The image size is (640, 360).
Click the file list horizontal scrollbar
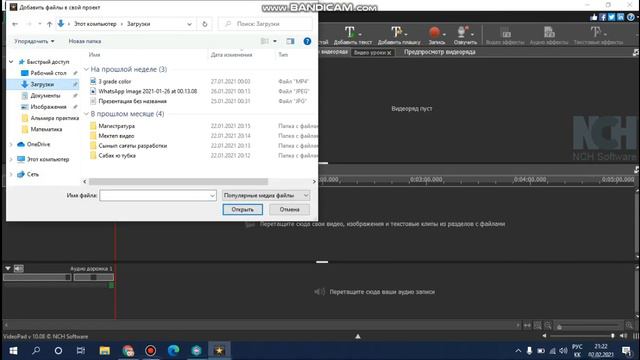click(x=178, y=182)
